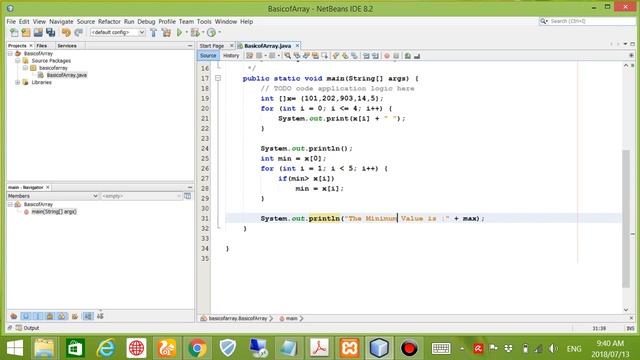Collapse the BasicofArray project node
640x360 pixels.
[x=11, y=53]
